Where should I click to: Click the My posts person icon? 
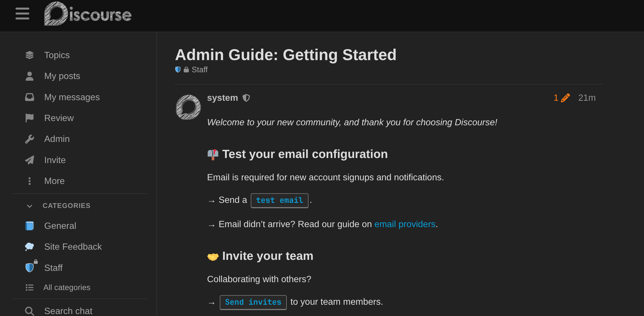(30, 76)
